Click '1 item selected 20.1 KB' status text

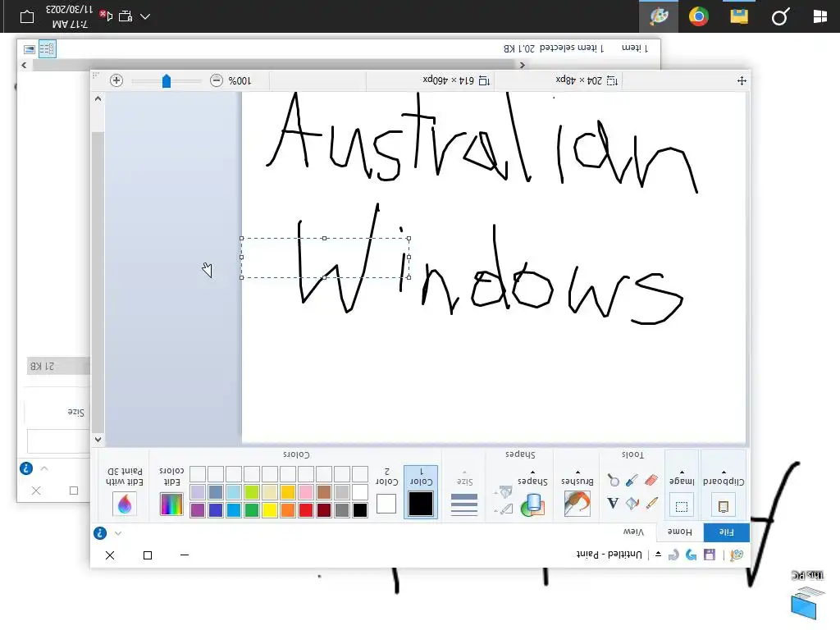click(x=554, y=48)
